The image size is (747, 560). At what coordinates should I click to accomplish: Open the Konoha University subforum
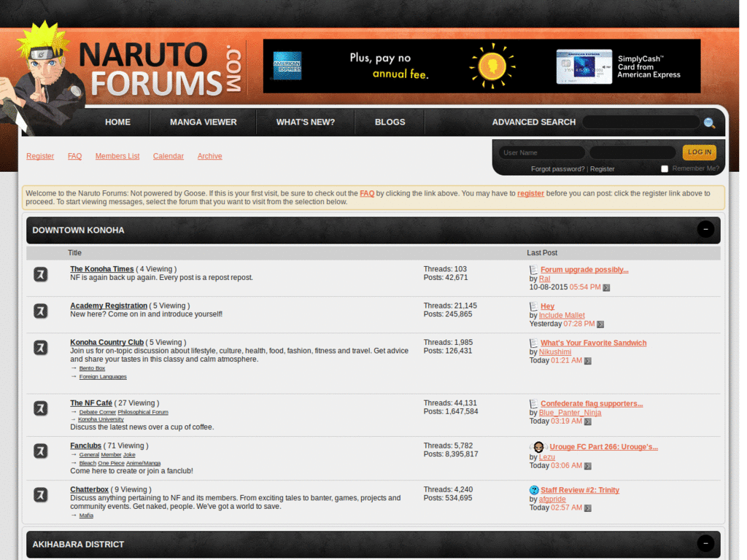101,419
